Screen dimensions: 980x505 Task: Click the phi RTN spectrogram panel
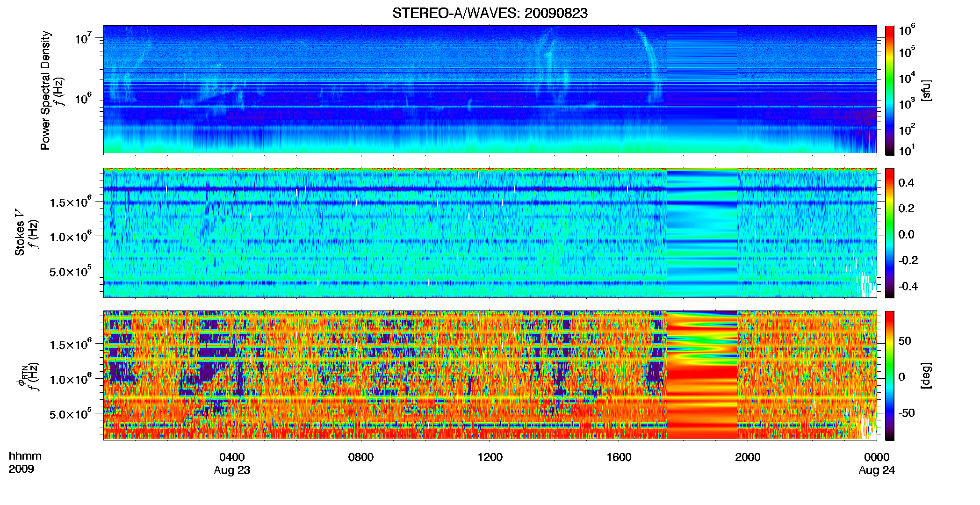[490, 375]
